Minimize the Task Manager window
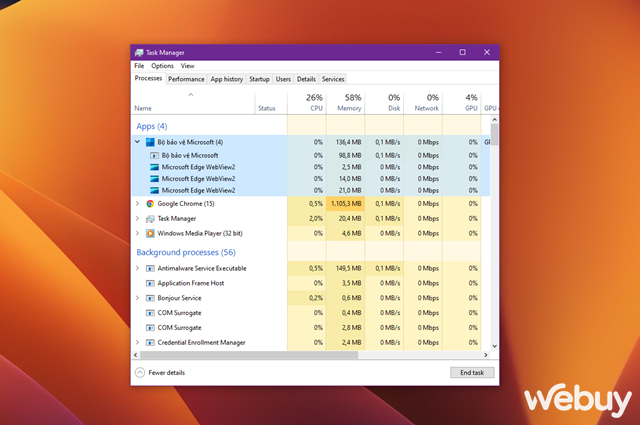 pos(438,52)
